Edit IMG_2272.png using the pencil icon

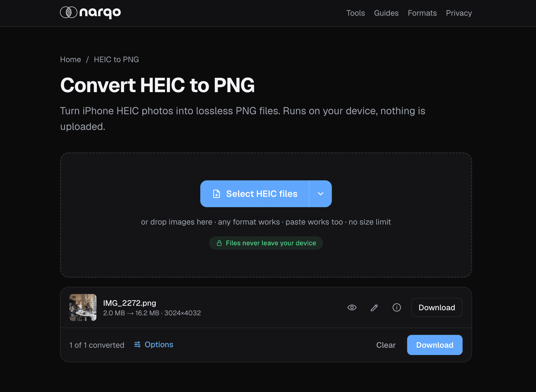pos(374,307)
